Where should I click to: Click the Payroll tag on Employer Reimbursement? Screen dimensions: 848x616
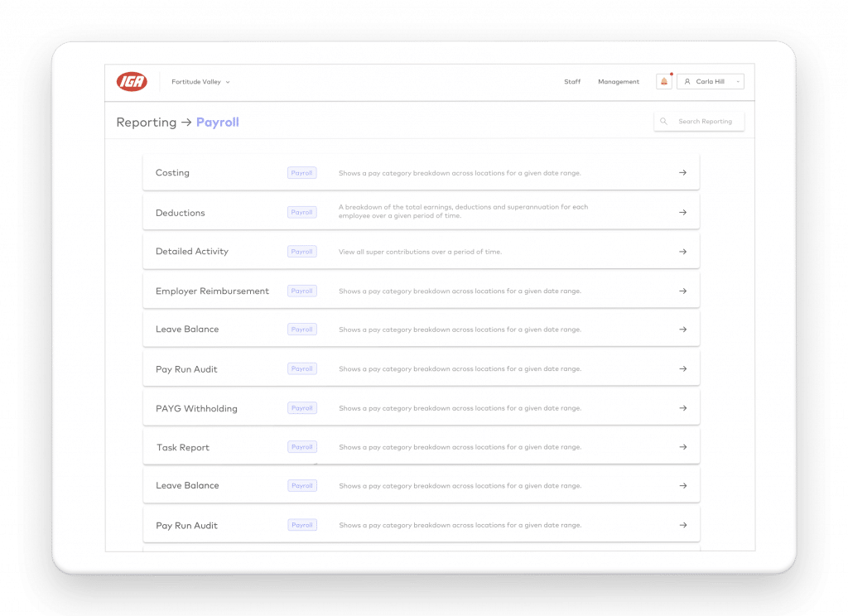click(x=301, y=291)
